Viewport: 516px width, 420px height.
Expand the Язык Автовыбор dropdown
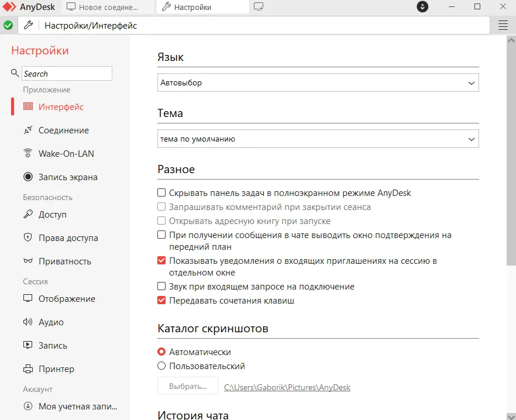[318, 83]
